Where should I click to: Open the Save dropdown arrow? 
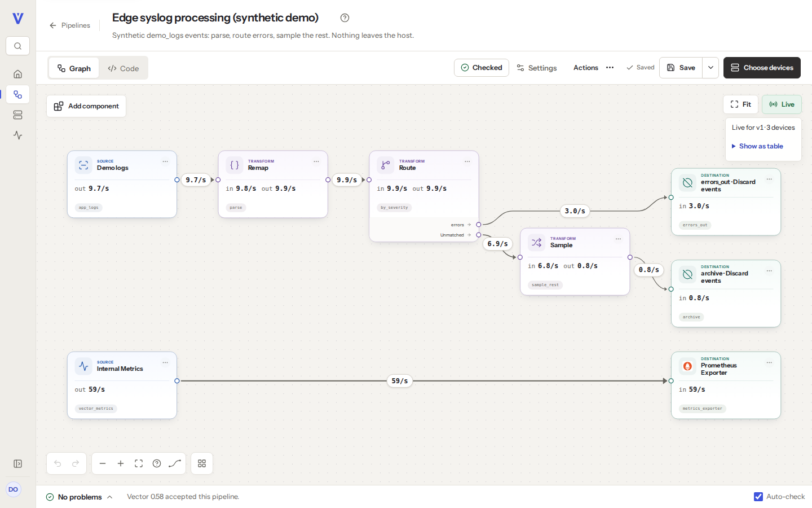(710, 68)
